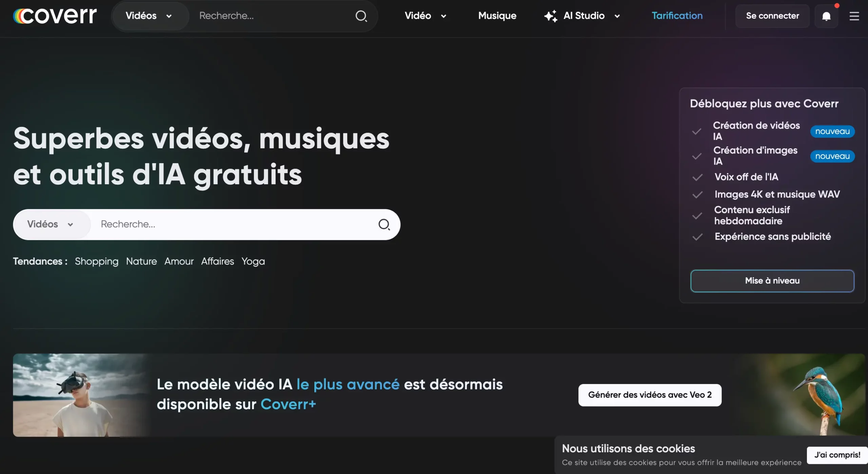Image resolution: width=868 pixels, height=474 pixels.
Task: Select the Yoga trending tag
Action: click(253, 262)
